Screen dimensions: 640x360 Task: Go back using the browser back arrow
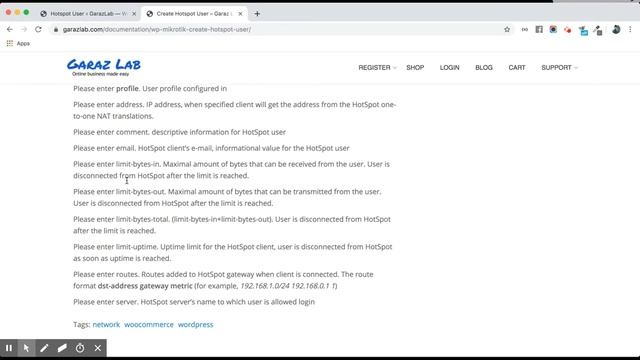tap(10, 29)
